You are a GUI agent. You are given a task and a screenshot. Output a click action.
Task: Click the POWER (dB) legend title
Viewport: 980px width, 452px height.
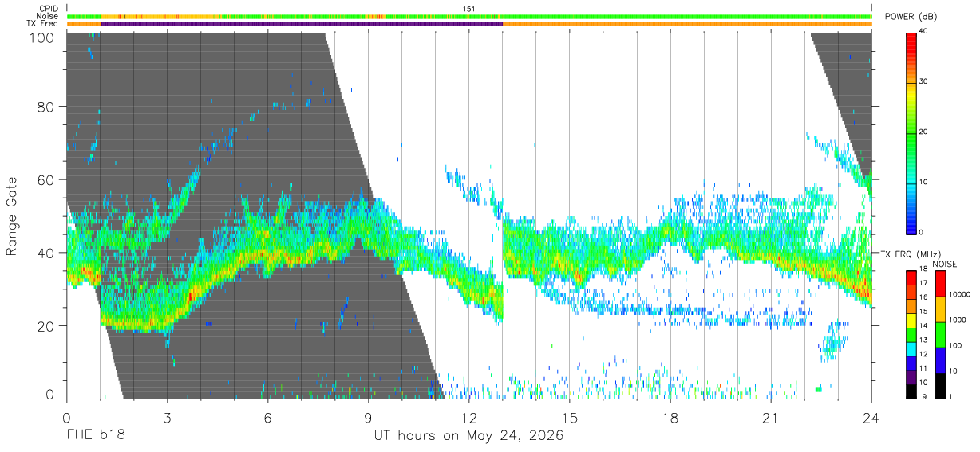pyautogui.click(x=911, y=17)
